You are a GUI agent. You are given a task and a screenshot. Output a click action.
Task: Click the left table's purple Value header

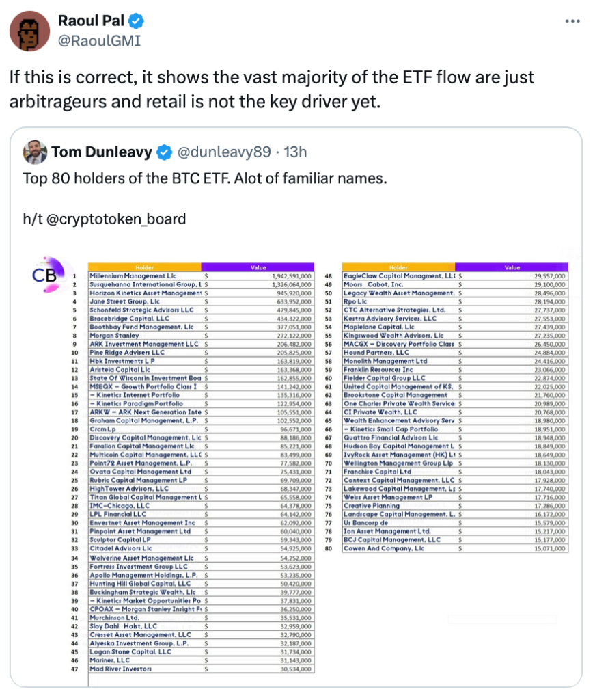(x=258, y=267)
